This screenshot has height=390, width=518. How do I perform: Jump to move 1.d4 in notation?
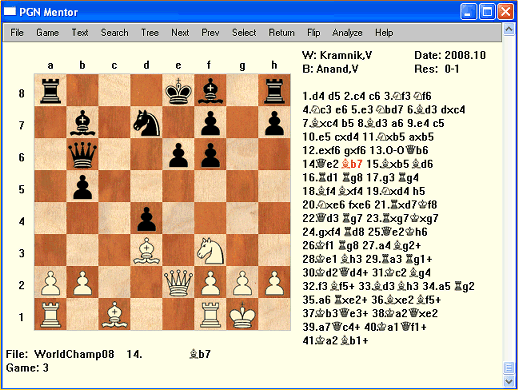pyautogui.click(x=313, y=96)
